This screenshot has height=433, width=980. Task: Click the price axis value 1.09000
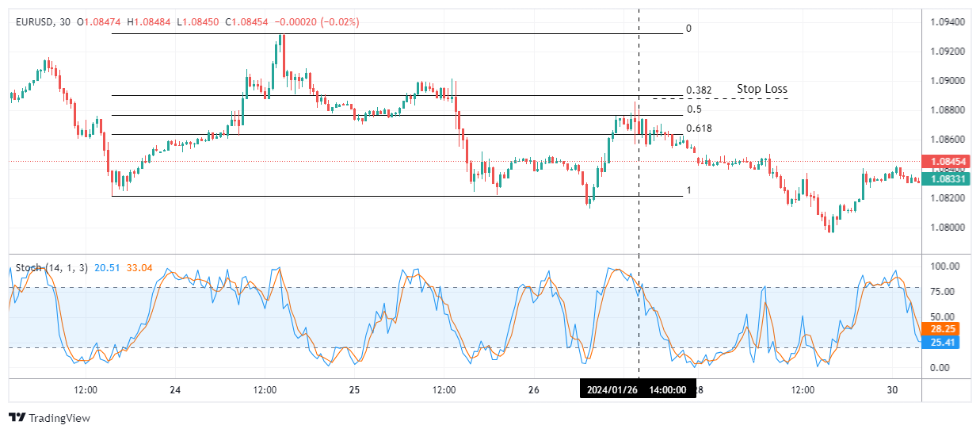pyautogui.click(x=948, y=81)
